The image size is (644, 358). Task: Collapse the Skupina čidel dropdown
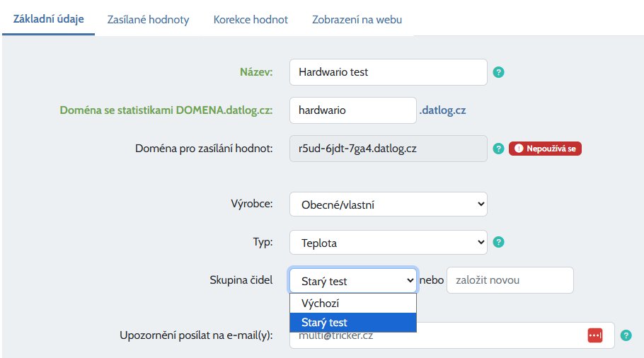353,280
